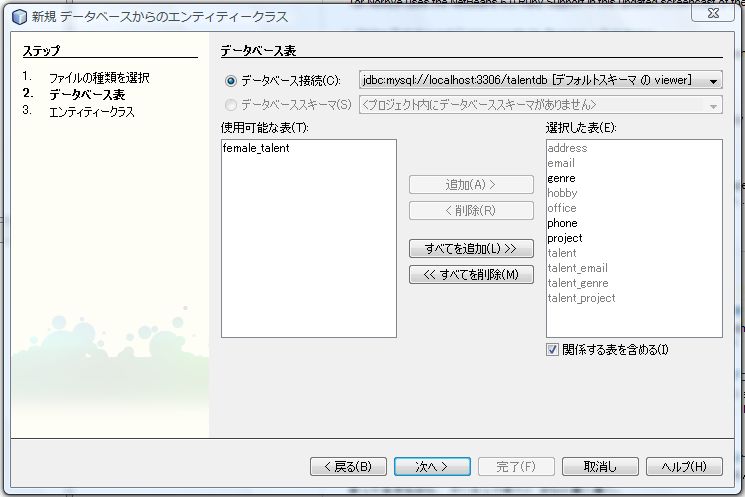Image resolution: width=745 pixels, height=497 pixels.
Task: Select phone in the selected tables list
Action: [562, 223]
